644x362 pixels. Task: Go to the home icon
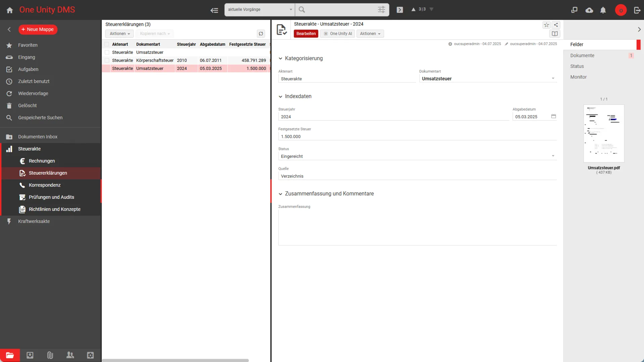(x=10, y=10)
